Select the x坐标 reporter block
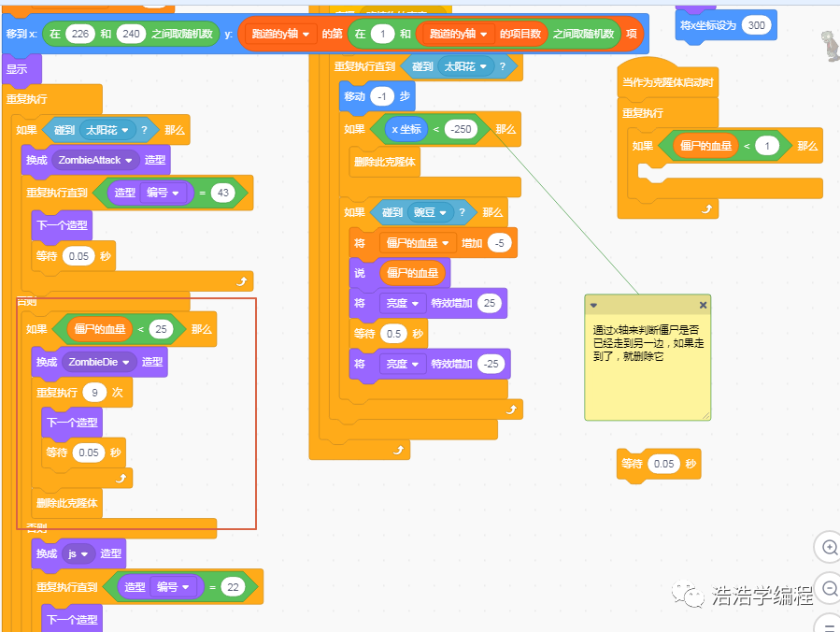This screenshot has width=840, height=632. pos(406,129)
